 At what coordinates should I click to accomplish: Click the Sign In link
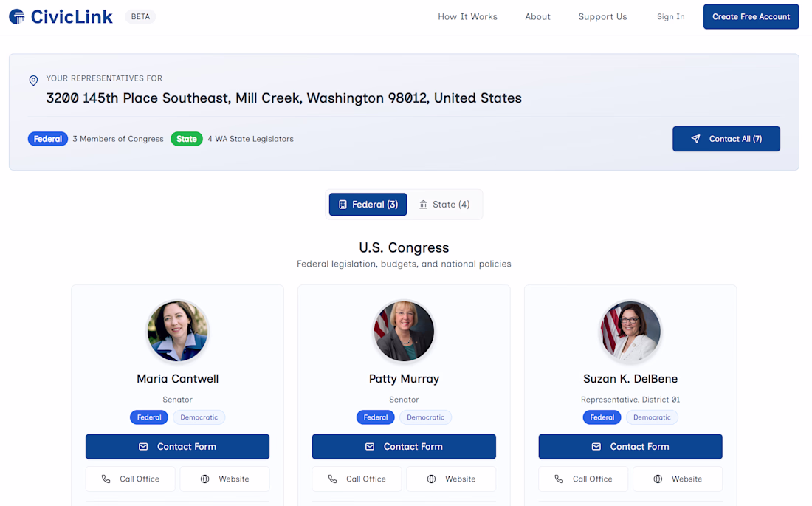point(670,16)
